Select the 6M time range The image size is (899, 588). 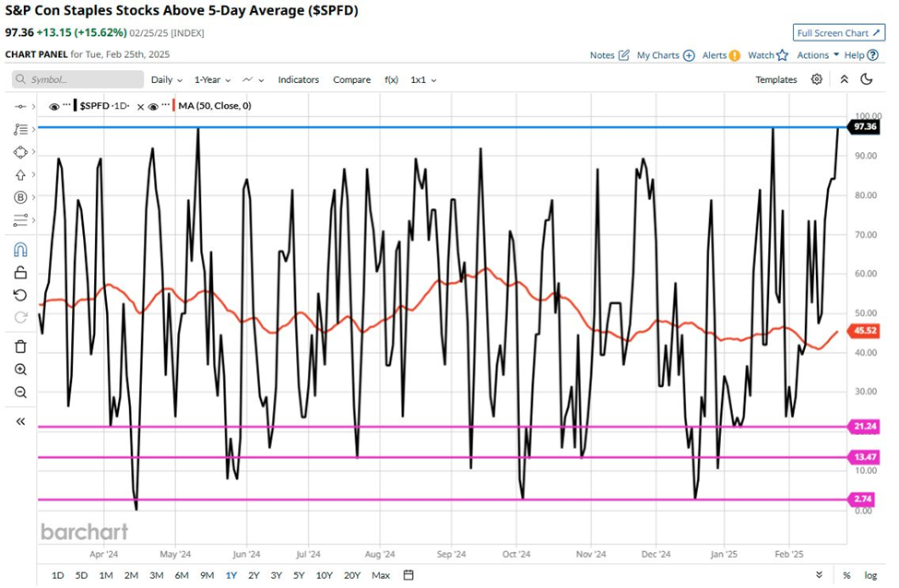(182, 575)
